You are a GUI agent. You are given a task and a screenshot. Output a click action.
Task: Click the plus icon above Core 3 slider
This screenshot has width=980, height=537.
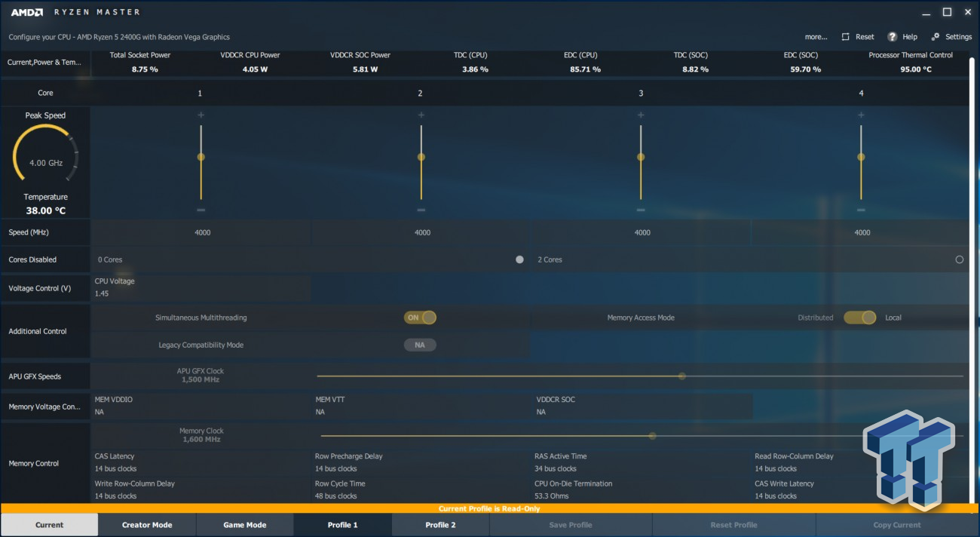[641, 115]
